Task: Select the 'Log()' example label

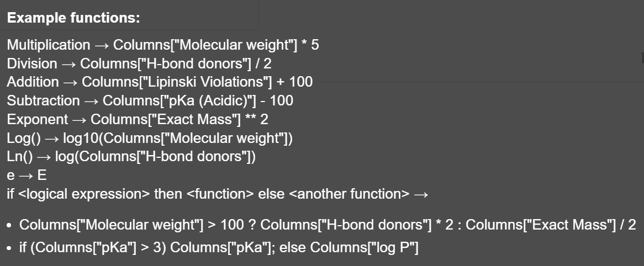Action: 24,139
